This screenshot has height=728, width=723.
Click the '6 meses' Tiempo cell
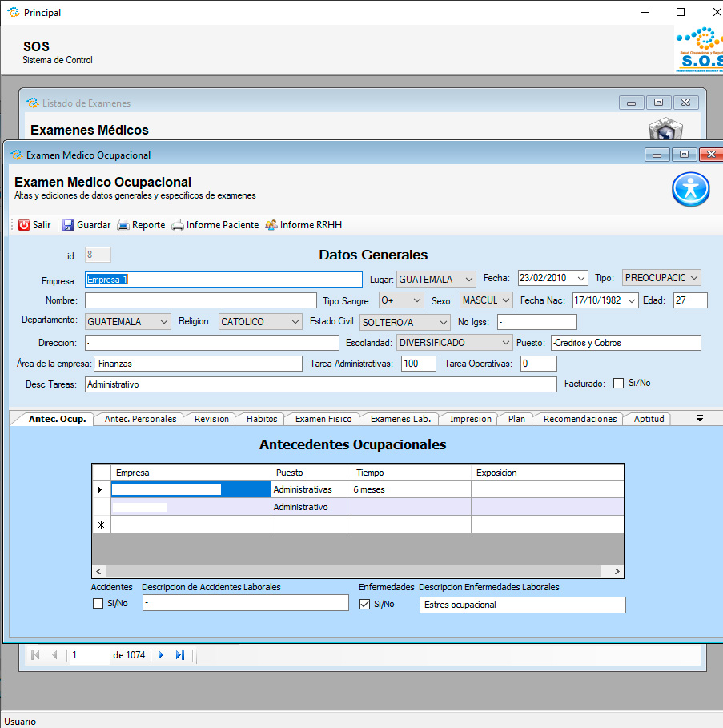[412, 489]
